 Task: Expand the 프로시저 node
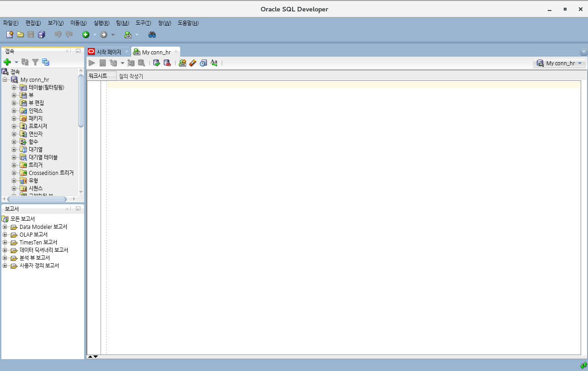pyautogui.click(x=14, y=126)
